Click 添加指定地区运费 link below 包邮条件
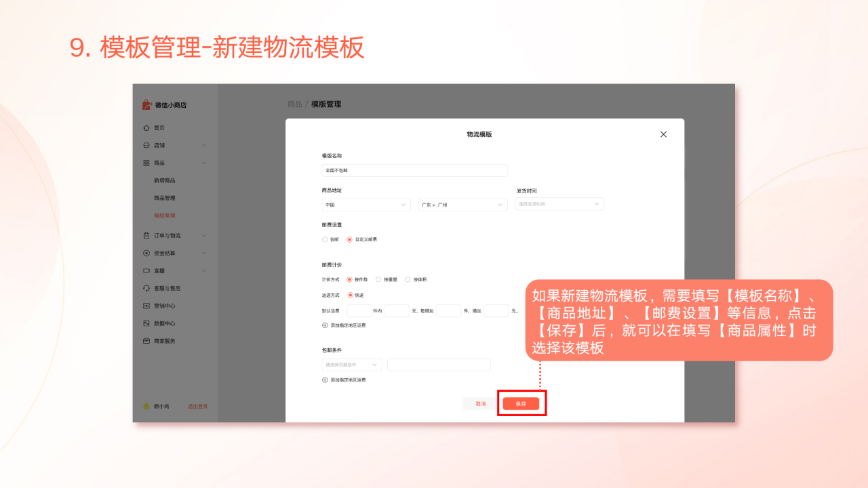Image resolution: width=868 pixels, height=488 pixels. pyautogui.click(x=349, y=380)
